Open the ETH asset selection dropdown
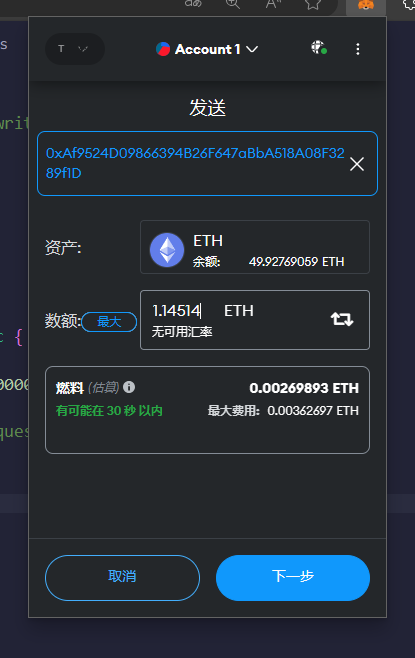The width and height of the screenshot is (415, 658). point(255,247)
